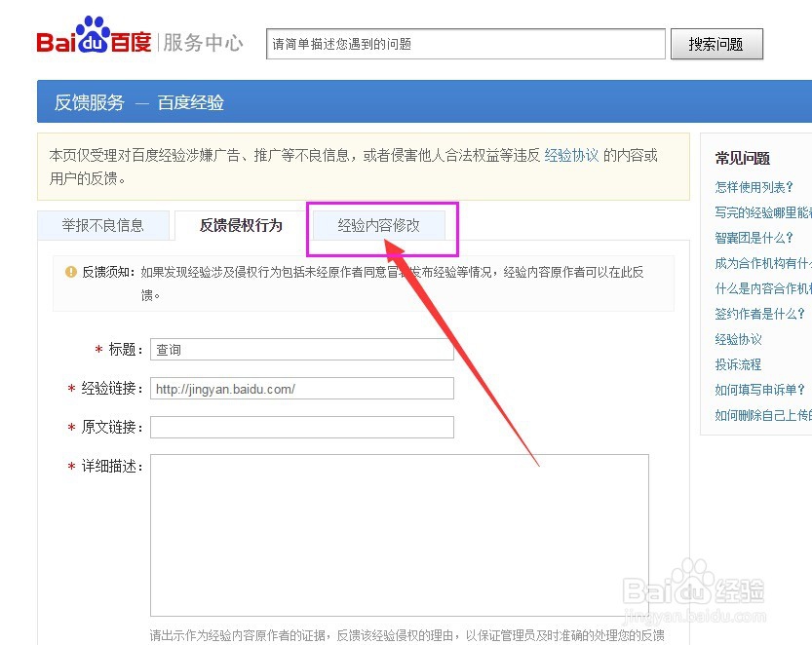This screenshot has height=645, width=812.
Task: Click the 服务中心 label in the header
Action: pos(203,43)
